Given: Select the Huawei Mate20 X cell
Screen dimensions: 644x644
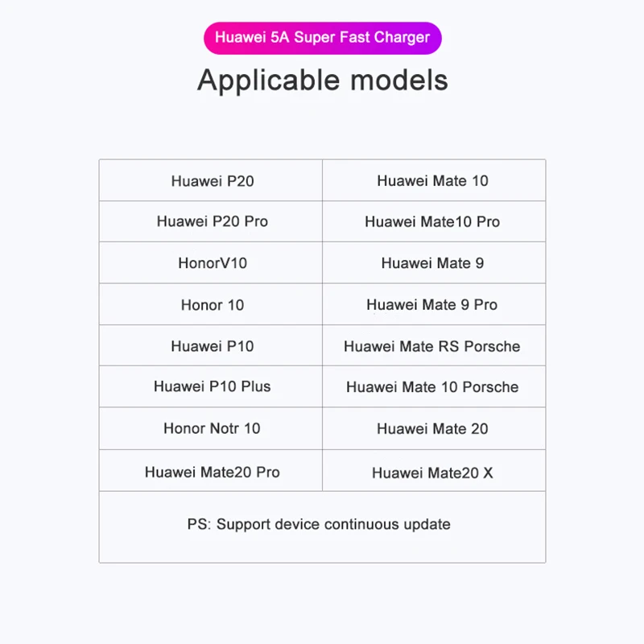Looking at the screenshot, I should tap(432, 473).
